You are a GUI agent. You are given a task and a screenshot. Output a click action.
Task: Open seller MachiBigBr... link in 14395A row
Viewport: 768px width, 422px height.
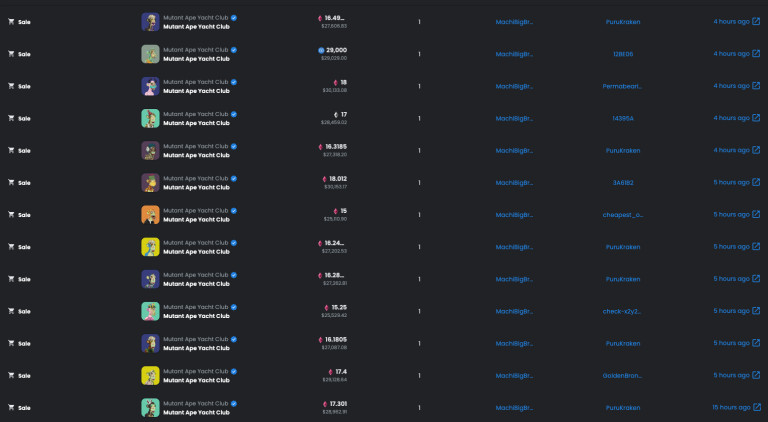coord(514,118)
